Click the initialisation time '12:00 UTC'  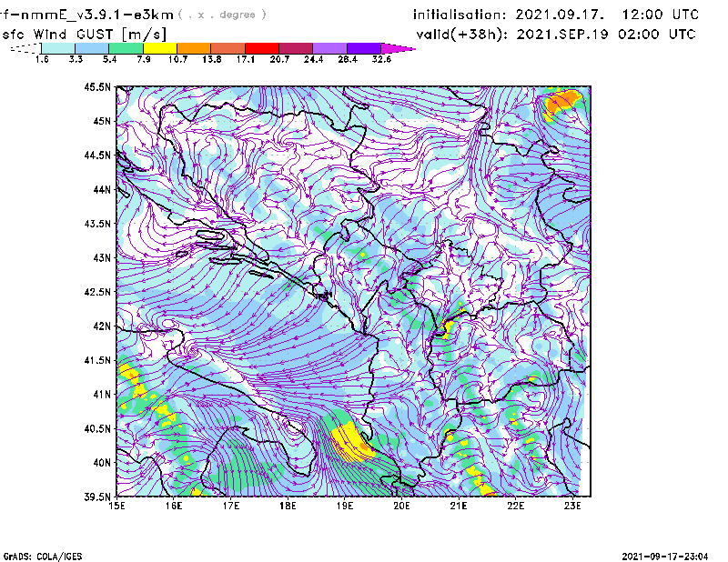661,15
